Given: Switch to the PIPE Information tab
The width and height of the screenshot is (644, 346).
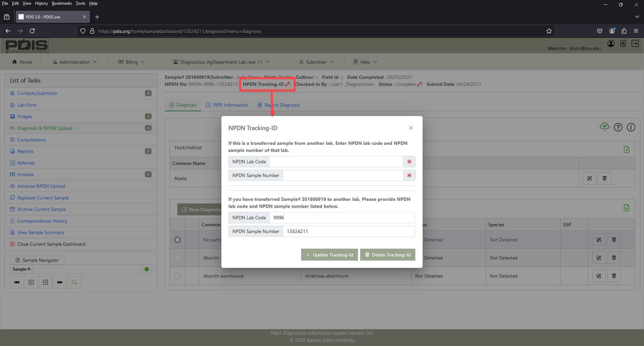Looking at the screenshot, I should (227, 105).
